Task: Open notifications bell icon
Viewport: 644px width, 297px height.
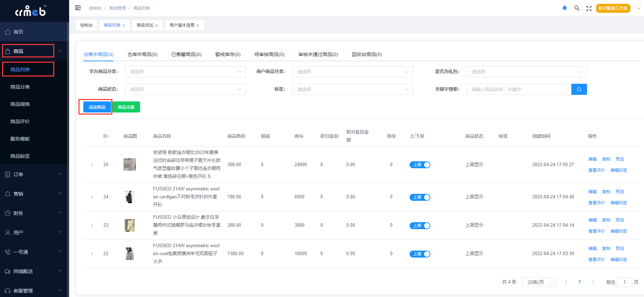Action: point(564,8)
